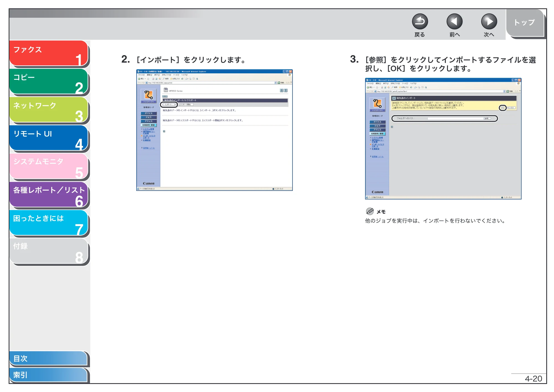Click the 戻る back arrow icon

point(420,21)
